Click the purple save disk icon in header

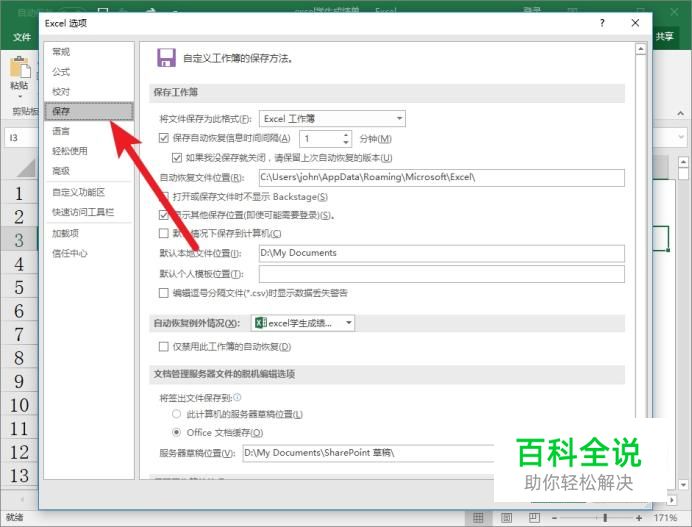click(x=166, y=58)
